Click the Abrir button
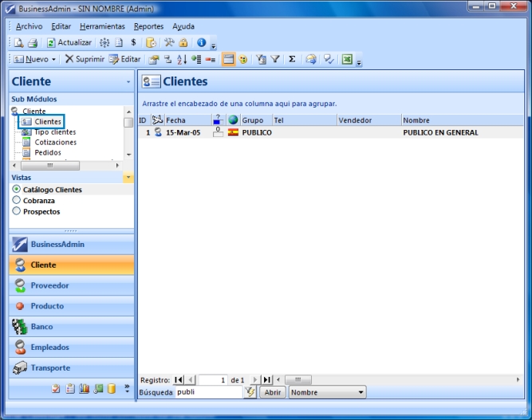 [x=273, y=392]
